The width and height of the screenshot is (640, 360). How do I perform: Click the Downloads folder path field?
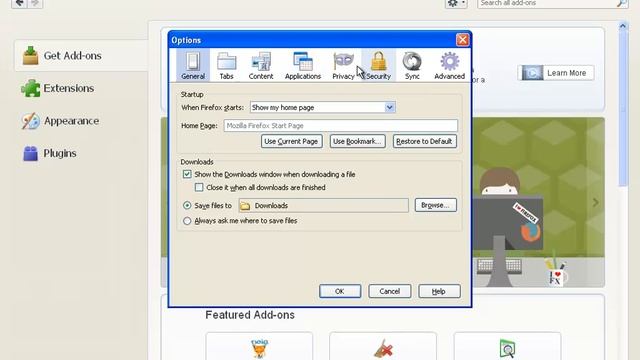pos(323,205)
